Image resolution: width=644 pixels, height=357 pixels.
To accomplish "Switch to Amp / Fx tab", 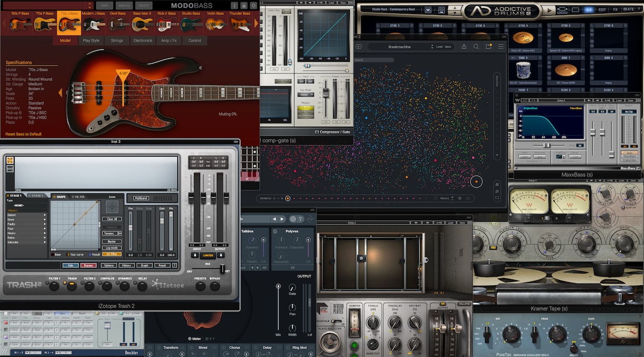I will 169,40.
